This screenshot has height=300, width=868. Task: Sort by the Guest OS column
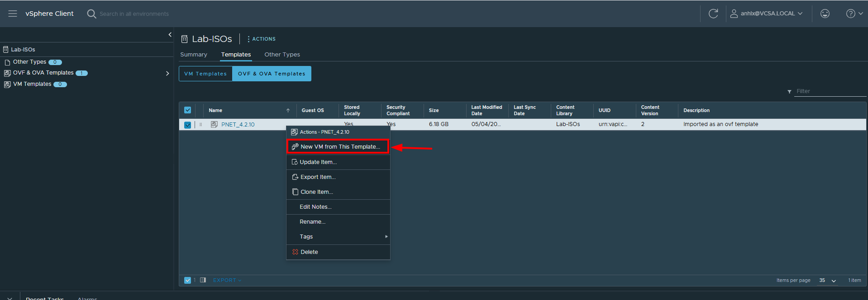click(x=313, y=110)
